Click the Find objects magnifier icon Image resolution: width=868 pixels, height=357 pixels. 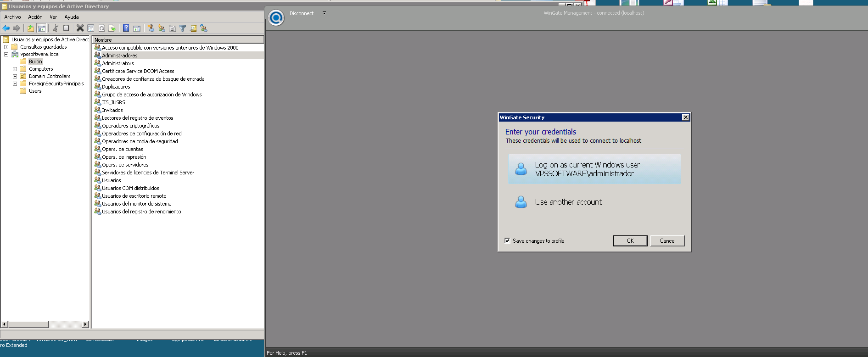coord(193,28)
